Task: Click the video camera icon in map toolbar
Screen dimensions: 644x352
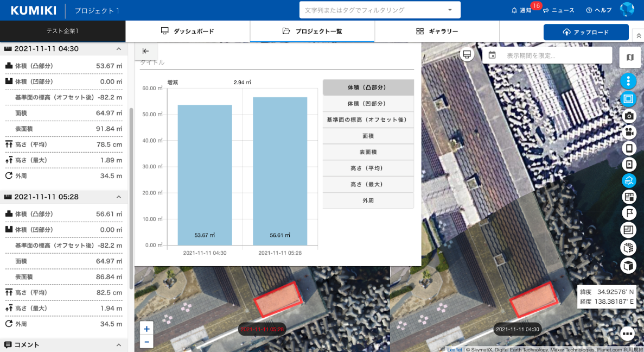Action: tap(628, 132)
